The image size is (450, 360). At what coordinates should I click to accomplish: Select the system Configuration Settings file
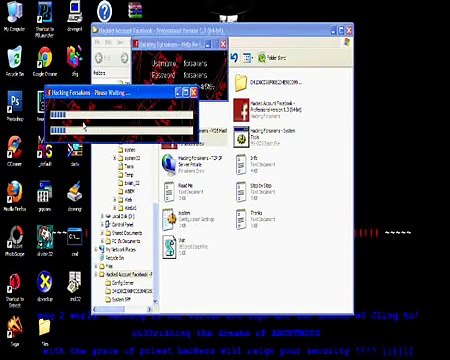coord(188,219)
